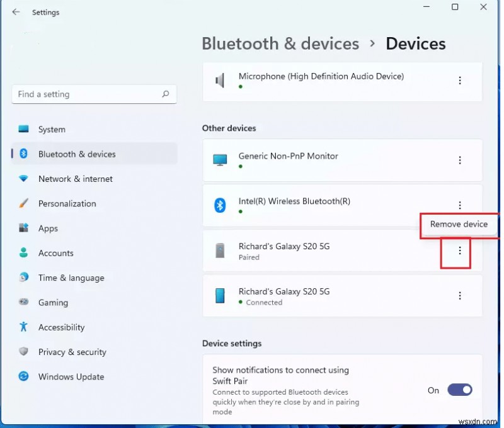The height and width of the screenshot is (428, 504).
Task: Choose Remove device from popup menu
Action: [x=459, y=224]
